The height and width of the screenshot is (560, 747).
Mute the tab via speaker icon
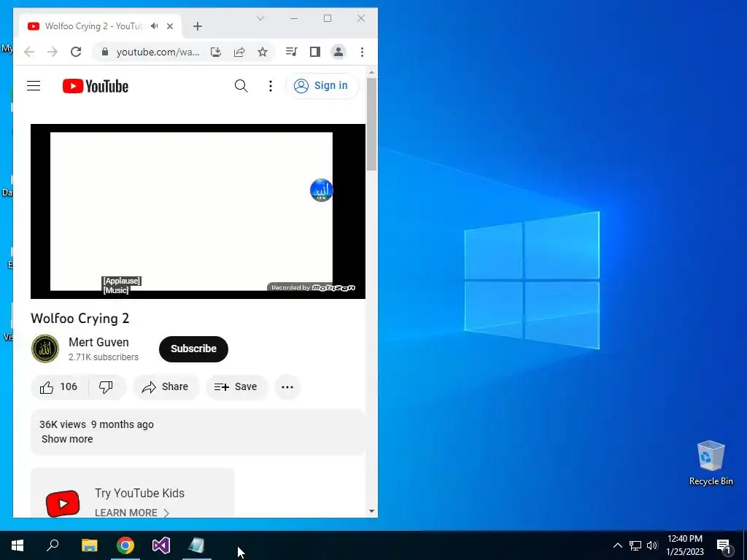click(154, 26)
